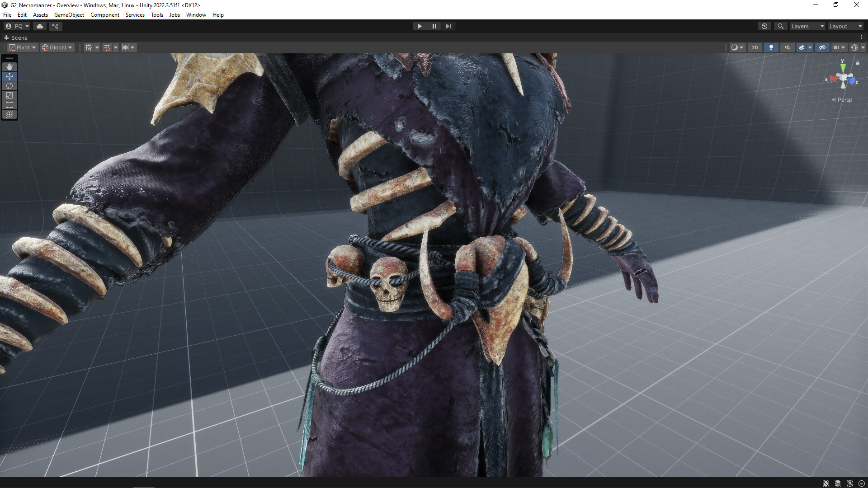
Task: Toggle scene lighting on or off
Action: pos(771,47)
